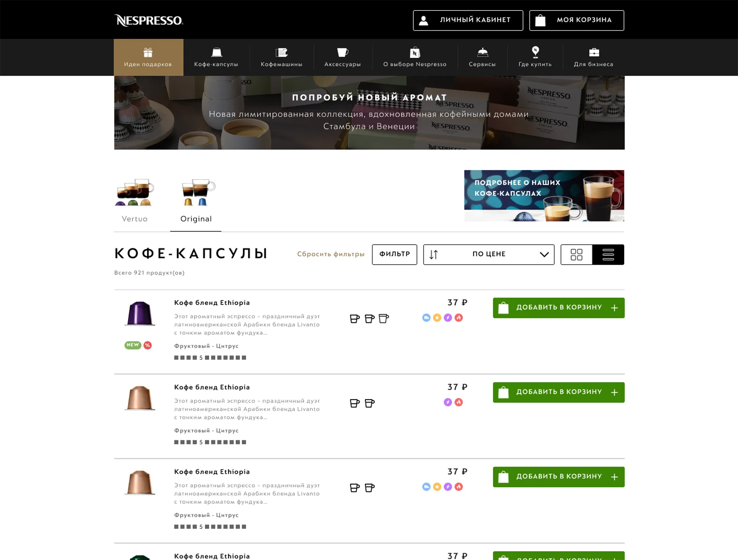Open the Подробнее о наших кофе-капсулах banner
738x560 pixels.
[544, 195]
